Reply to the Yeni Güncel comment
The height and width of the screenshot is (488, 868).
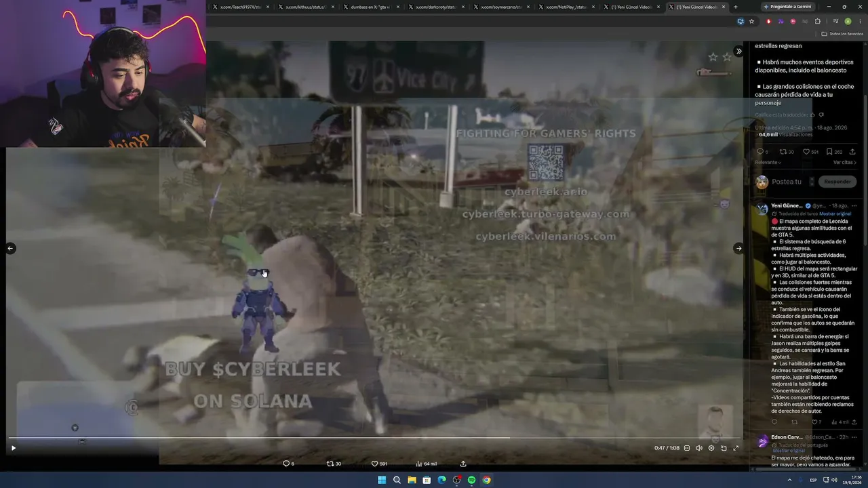(774, 422)
